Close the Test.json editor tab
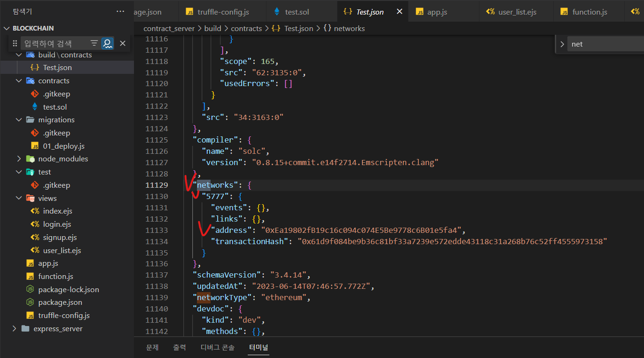644x358 pixels. [x=399, y=12]
